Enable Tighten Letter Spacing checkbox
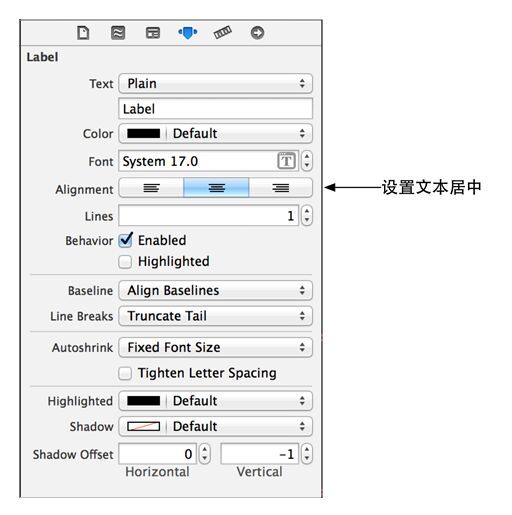The image size is (512, 515). point(125,373)
